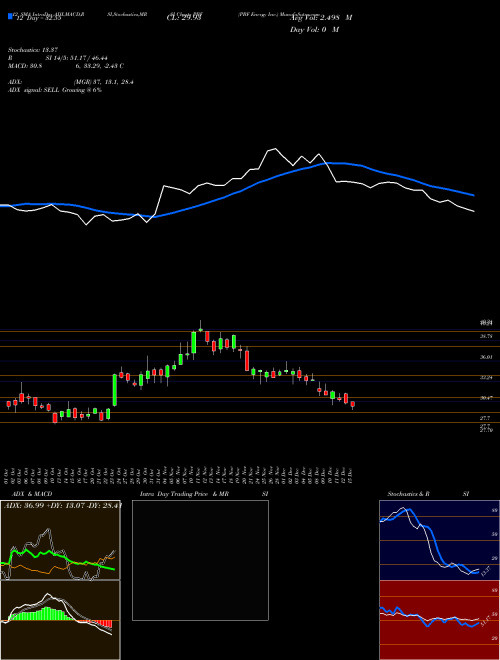Click the blue Stochastics chart panel

[x=439, y=540]
